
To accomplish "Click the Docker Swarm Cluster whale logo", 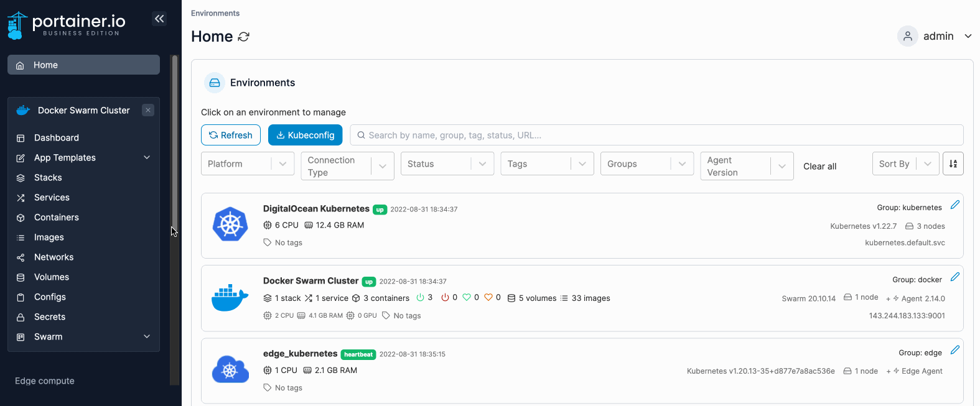I will pos(230,298).
